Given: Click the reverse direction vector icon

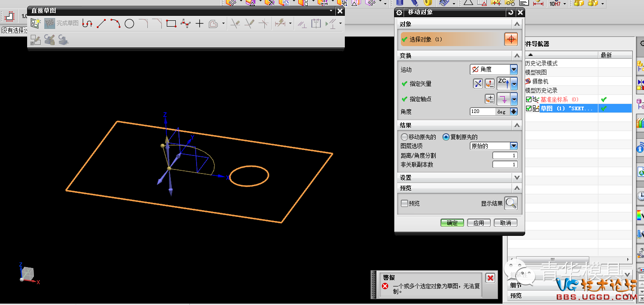Looking at the screenshot, I should [x=478, y=84].
